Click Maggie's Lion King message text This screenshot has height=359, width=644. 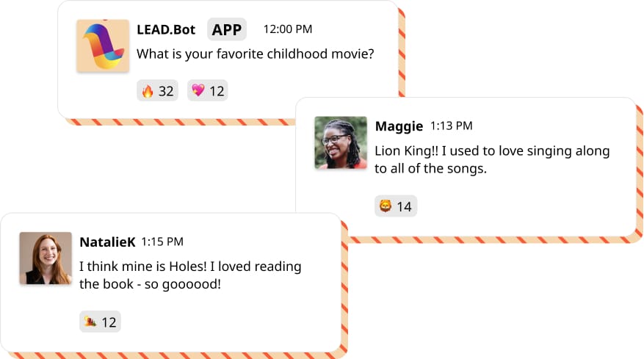click(x=492, y=159)
